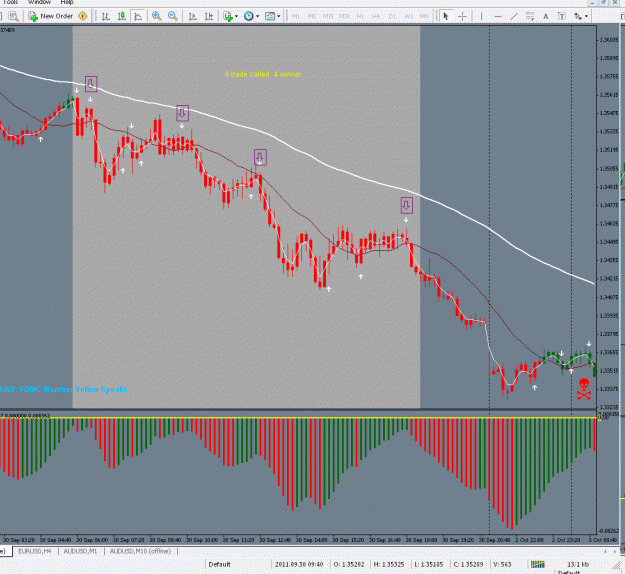This screenshot has height=574, width=625.
Task: Switch to AUDUSD,M10 (offline) chart tab
Action: click(x=140, y=551)
